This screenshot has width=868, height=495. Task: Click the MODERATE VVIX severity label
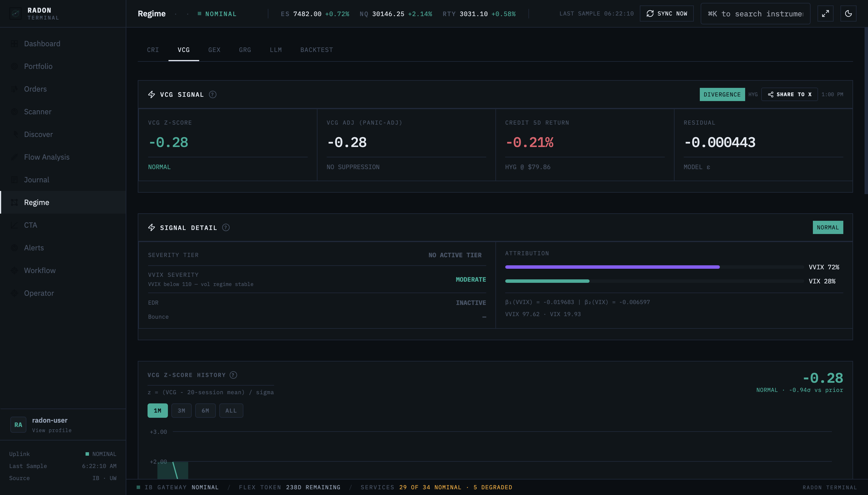471,279
